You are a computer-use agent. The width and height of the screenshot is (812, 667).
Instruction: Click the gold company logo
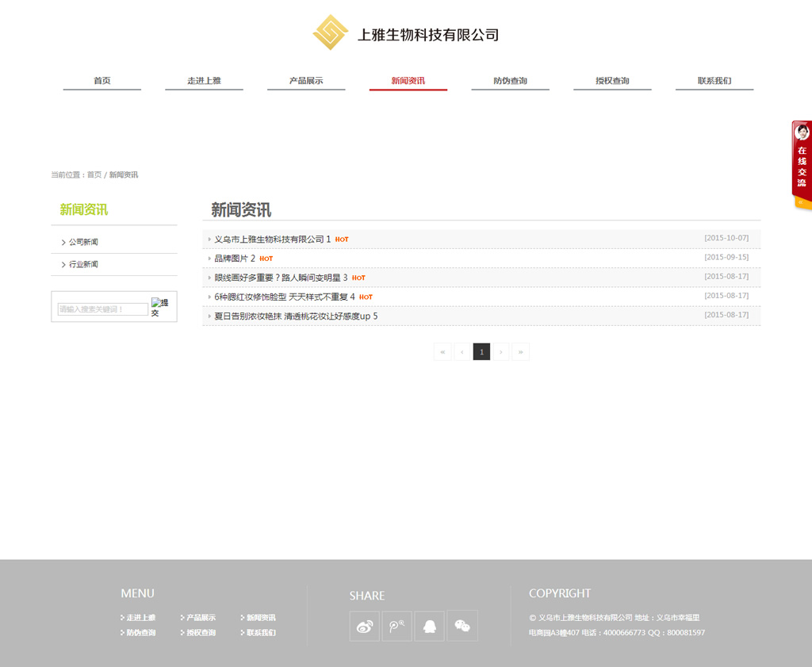point(331,33)
